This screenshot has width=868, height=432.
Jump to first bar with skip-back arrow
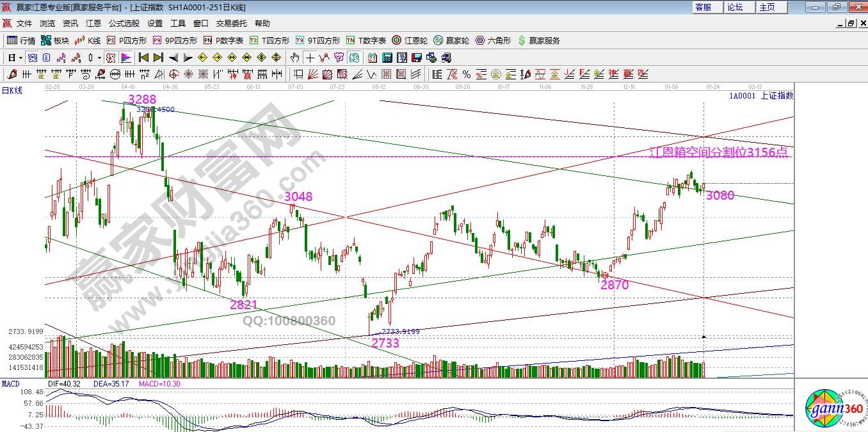point(143,58)
